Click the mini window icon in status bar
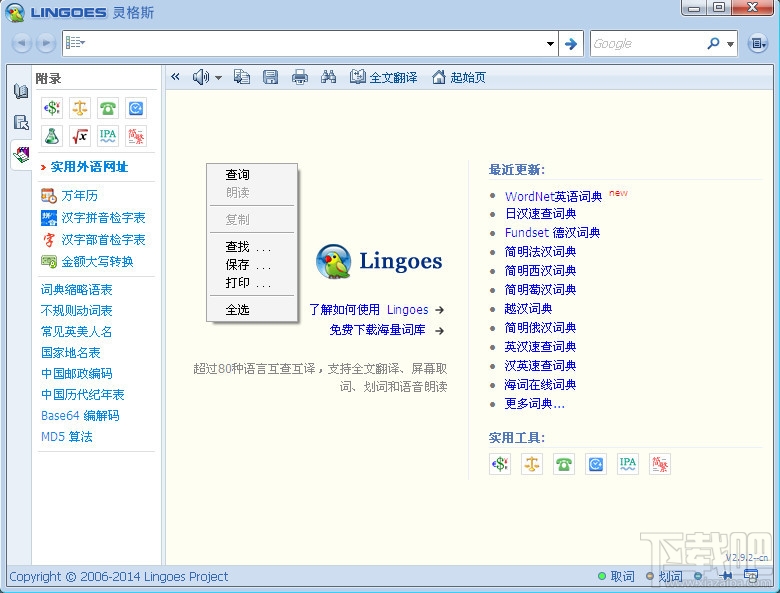Screen dimensions: 780x593 click(x=751, y=576)
